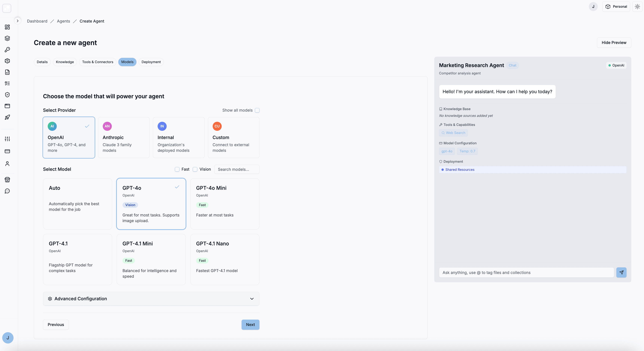Image resolution: width=644 pixels, height=351 pixels.
Task: Click the chat bubble sidebar icon
Action: 7,191
